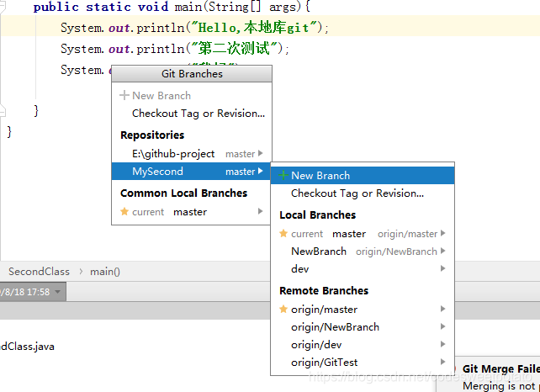Click the println line with 第二次测试
The image size is (540, 392).
coord(175,49)
